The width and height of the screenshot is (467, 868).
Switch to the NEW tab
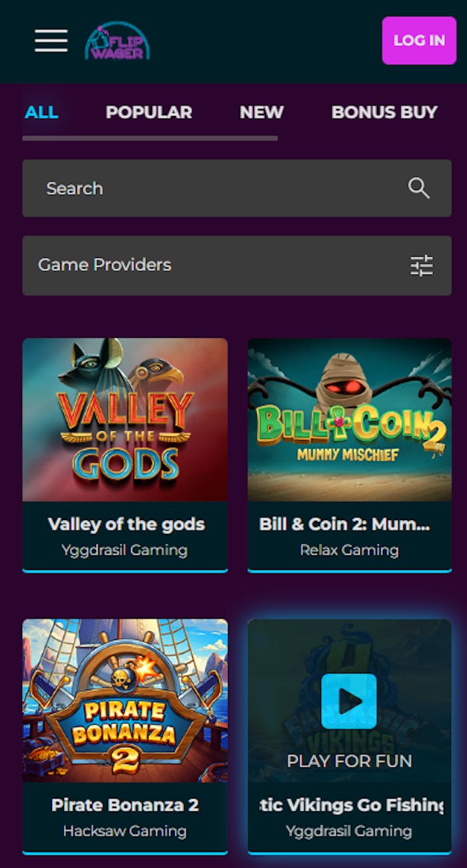pyautogui.click(x=262, y=112)
